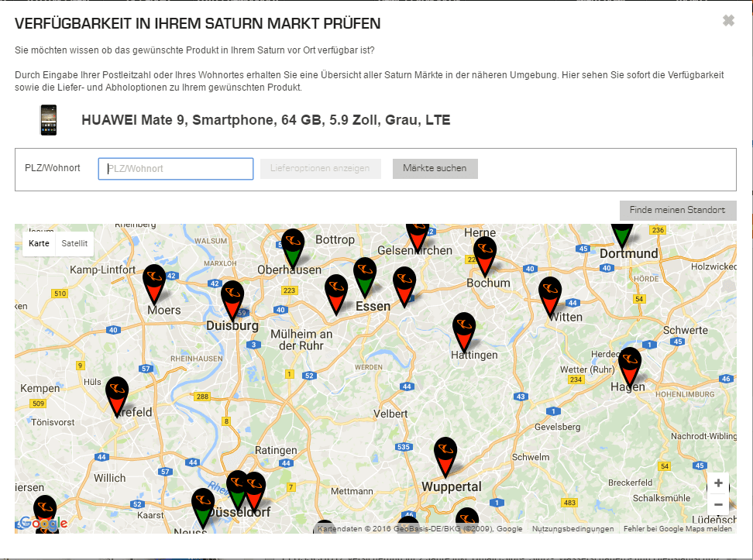Select the red Saturn marker at Moers
Viewport: 753px width, 560px height.
pyautogui.click(x=154, y=284)
